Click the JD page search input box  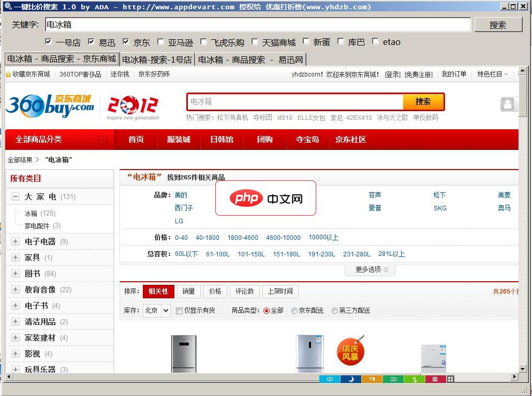tap(295, 102)
